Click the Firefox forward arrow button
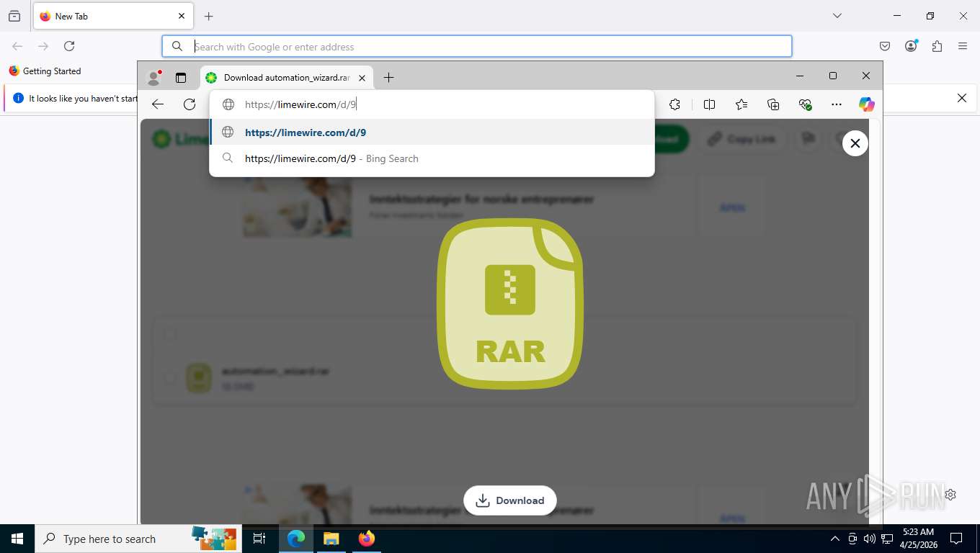Image resolution: width=980 pixels, height=553 pixels. [43, 46]
